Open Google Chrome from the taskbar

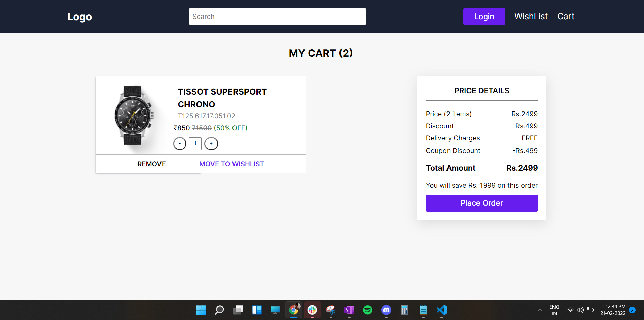[x=294, y=310]
